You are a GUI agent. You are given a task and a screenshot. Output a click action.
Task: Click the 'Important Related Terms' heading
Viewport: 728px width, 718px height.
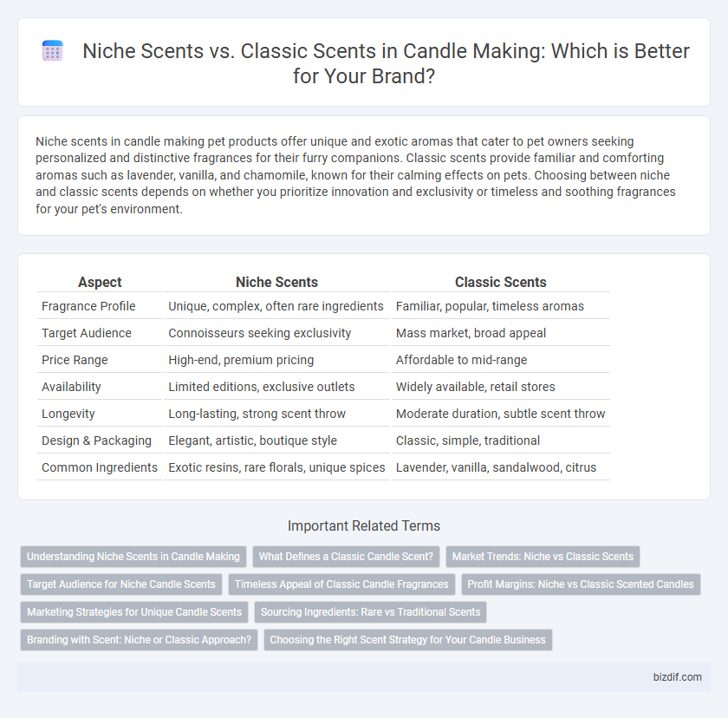pos(364,525)
